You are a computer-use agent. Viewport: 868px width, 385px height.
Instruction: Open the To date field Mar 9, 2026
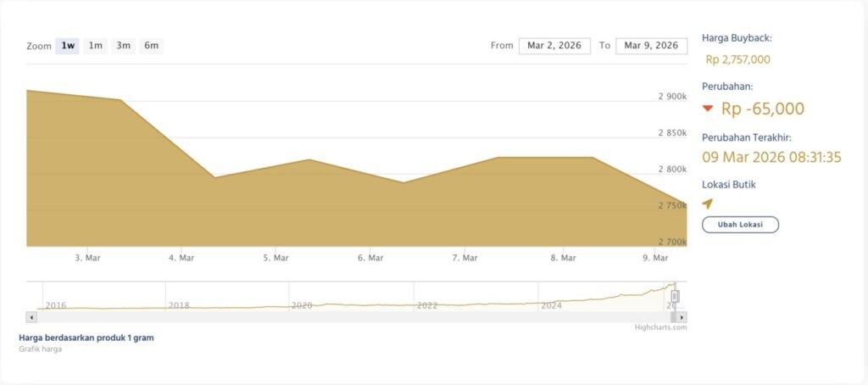pyautogui.click(x=650, y=46)
